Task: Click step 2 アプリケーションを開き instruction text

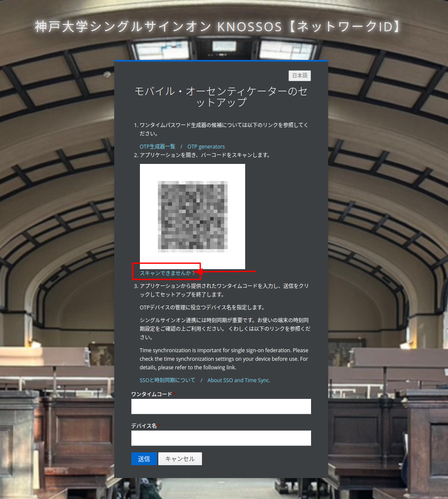Action: click(x=205, y=155)
